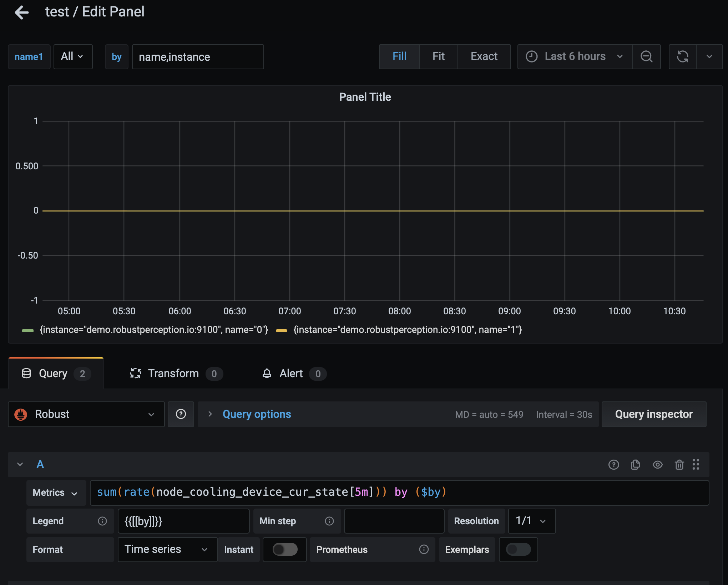Open the Last 6 hours time picker
The height and width of the screenshot is (585, 728).
click(x=574, y=56)
